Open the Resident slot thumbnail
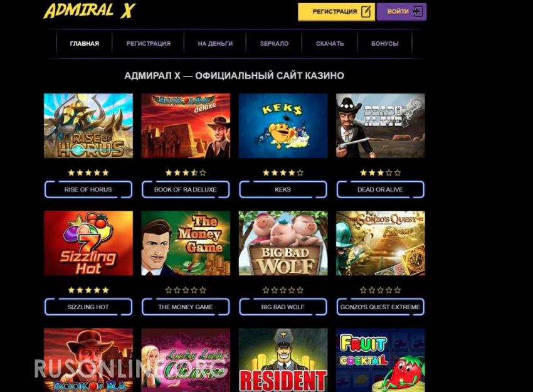This screenshot has height=392, width=533. (283, 360)
